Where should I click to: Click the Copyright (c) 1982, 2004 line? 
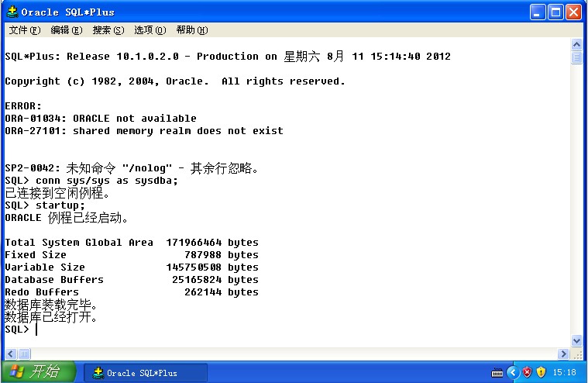pyautogui.click(x=175, y=81)
